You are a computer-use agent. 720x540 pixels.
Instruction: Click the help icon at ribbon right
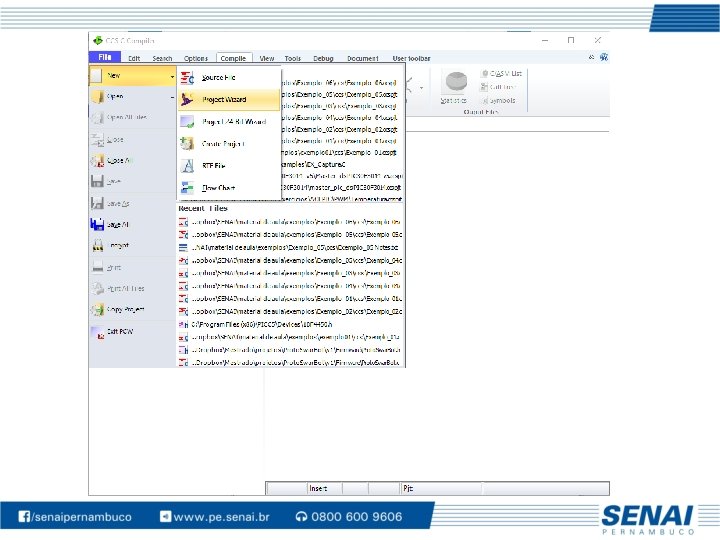click(603, 57)
